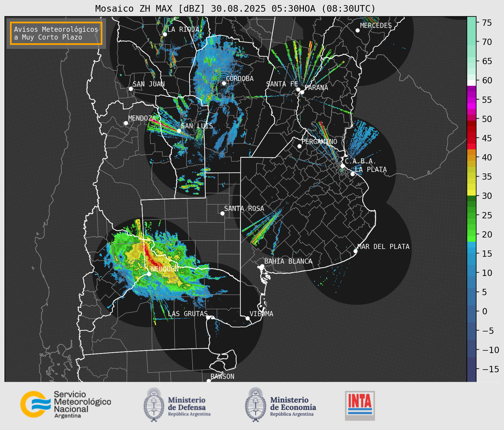The width and height of the screenshot is (504, 430).
Task: Click the NEUQUEN city marker dot
Action: tap(149, 274)
